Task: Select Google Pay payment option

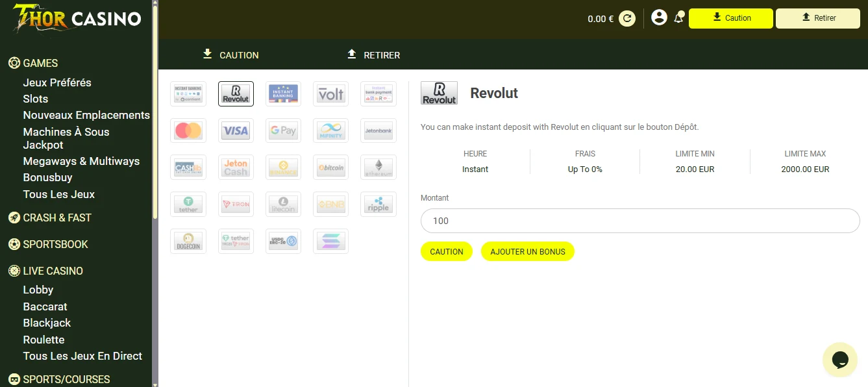Action: click(283, 131)
